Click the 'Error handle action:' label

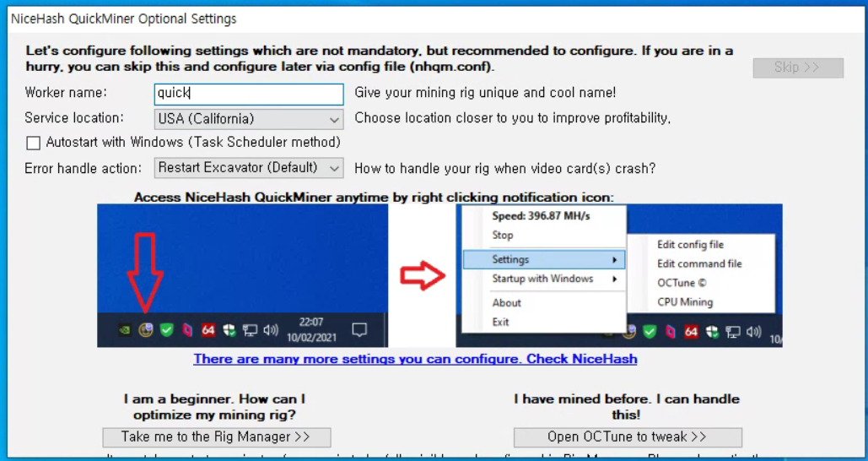pos(83,169)
